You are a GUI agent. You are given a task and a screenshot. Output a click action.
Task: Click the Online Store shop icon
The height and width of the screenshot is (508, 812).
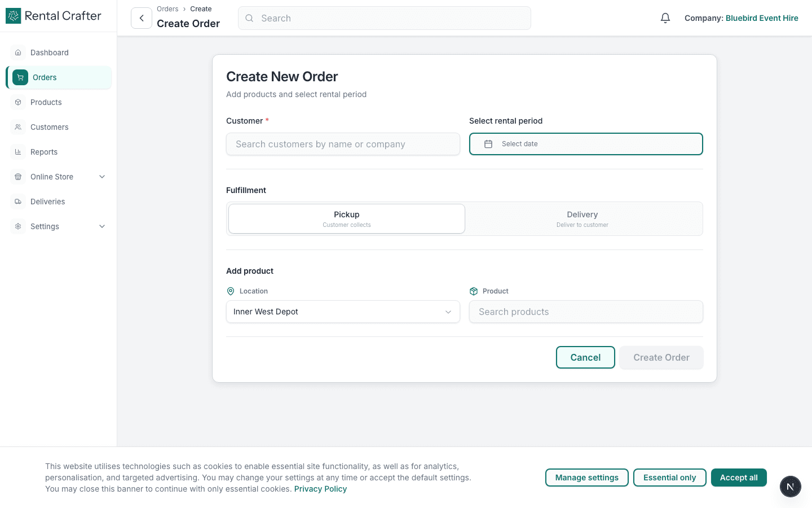click(18, 177)
